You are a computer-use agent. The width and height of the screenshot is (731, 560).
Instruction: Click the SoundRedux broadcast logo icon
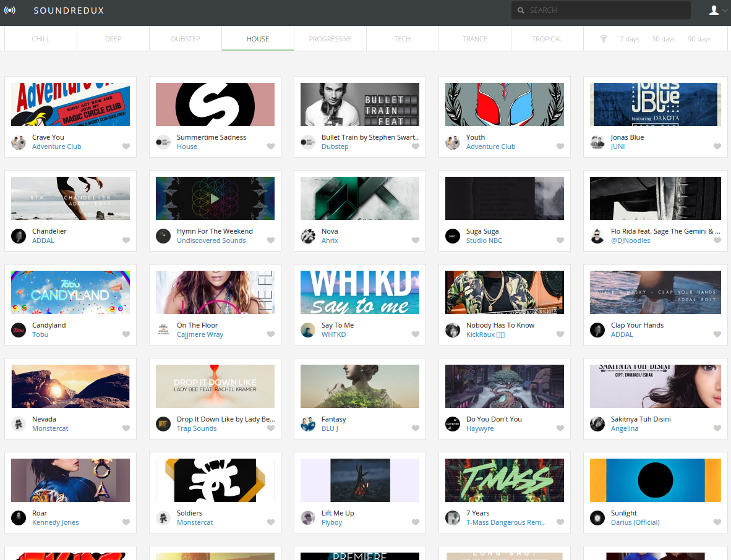pyautogui.click(x=10, y=11)
